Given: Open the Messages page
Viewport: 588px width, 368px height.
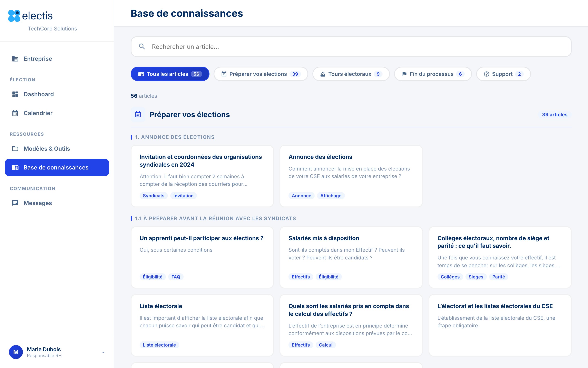Looking at the screenshot, I should click(57, 203).
